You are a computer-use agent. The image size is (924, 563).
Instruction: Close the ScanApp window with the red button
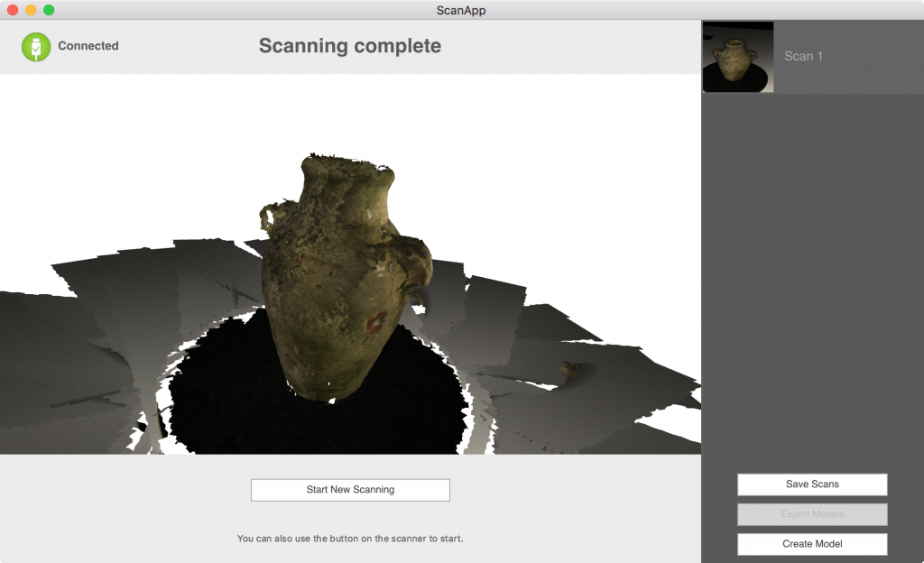click(x=13, y=10)
